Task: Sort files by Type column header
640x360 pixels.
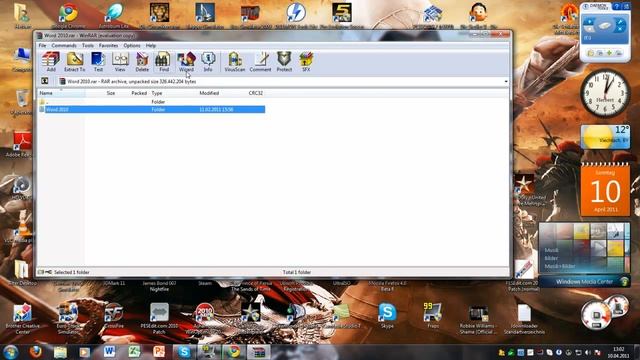Action: (157, 93)
